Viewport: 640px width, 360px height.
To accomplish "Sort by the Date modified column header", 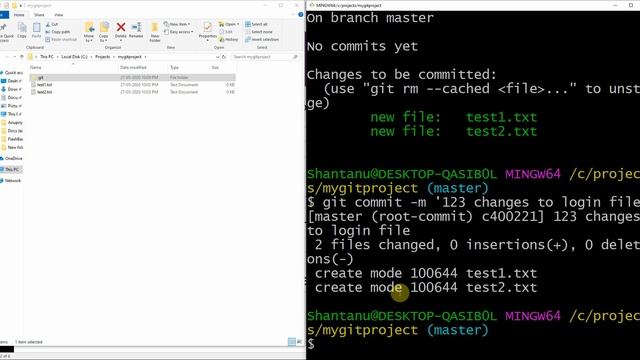I will tap(133, 67).
